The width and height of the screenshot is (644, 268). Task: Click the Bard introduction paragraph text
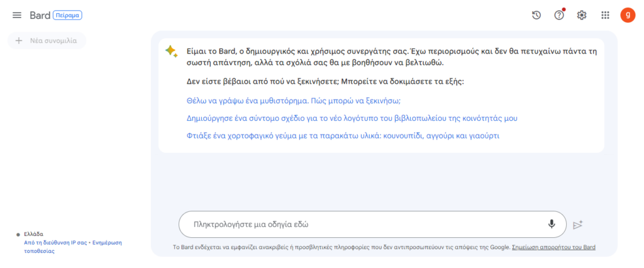coord(392,57)
